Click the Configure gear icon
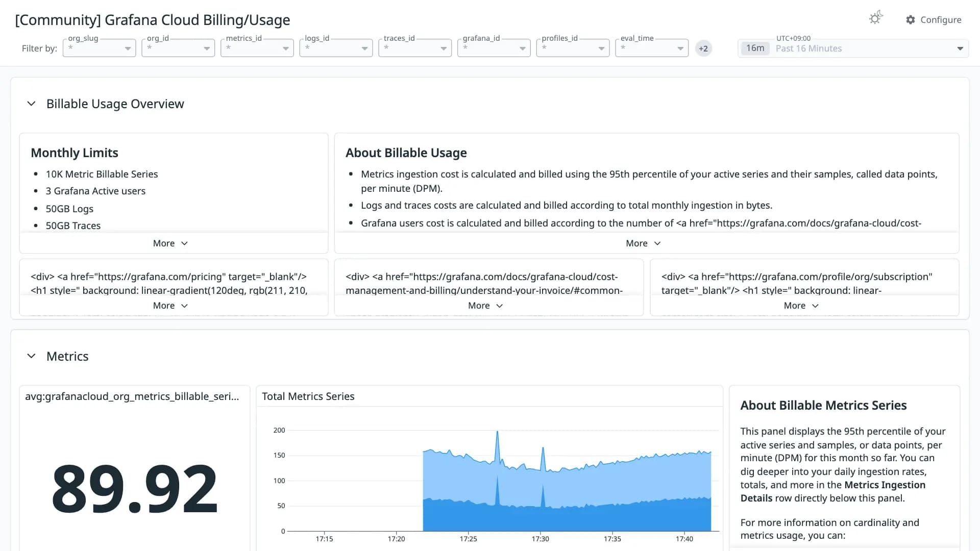The height and width of the screenshot is (551, 980). [x=911, y=20]
